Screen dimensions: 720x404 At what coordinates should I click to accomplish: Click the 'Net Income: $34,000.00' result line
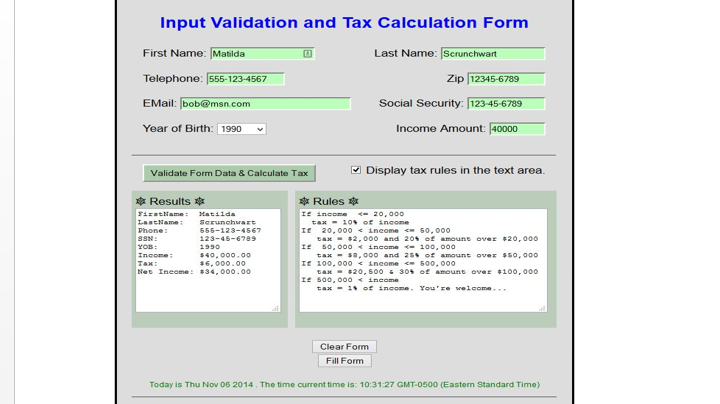[x=194, y=272]
